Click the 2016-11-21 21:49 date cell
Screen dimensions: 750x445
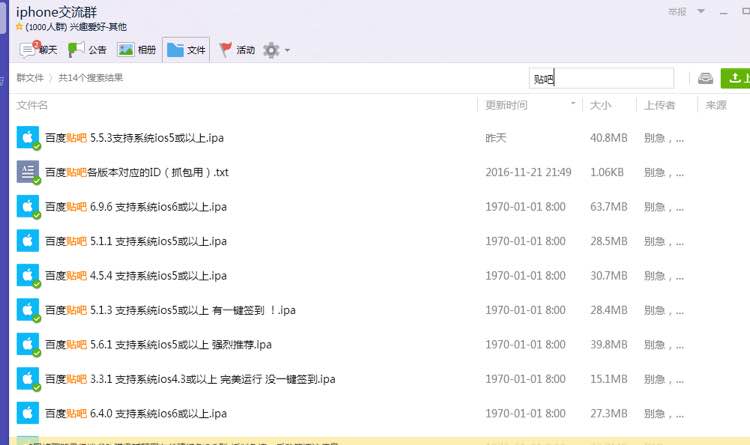pyautogui.click(x=529, y=172)
